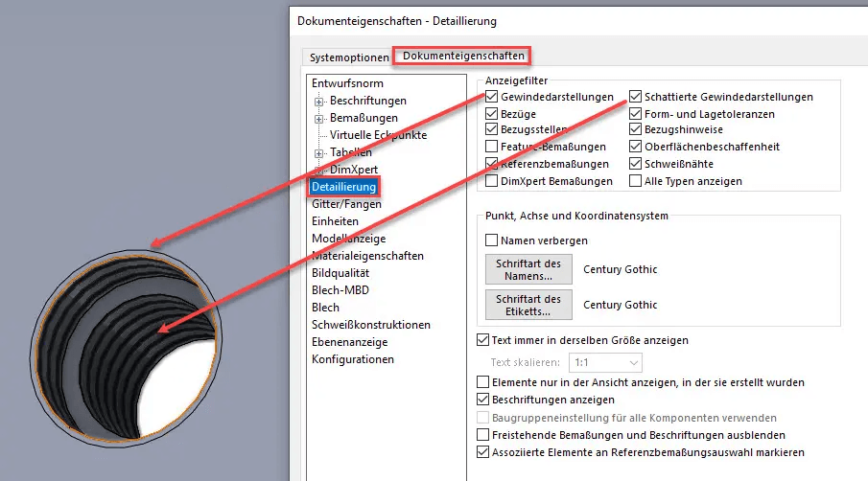The width and height of the screenshot is (868, 481).
Task: Open the Dokumenteigenschaften tab
Action: coord(463,57)
